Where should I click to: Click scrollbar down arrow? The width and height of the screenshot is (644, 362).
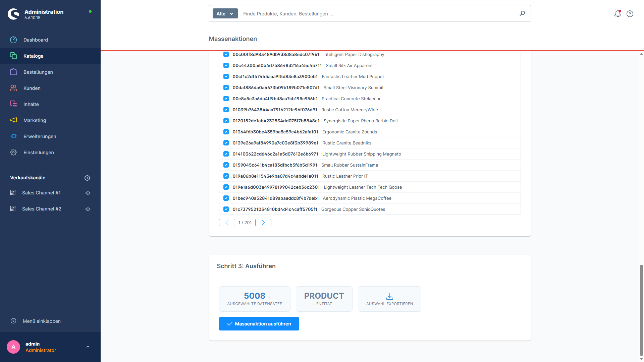tap(641, 359)
